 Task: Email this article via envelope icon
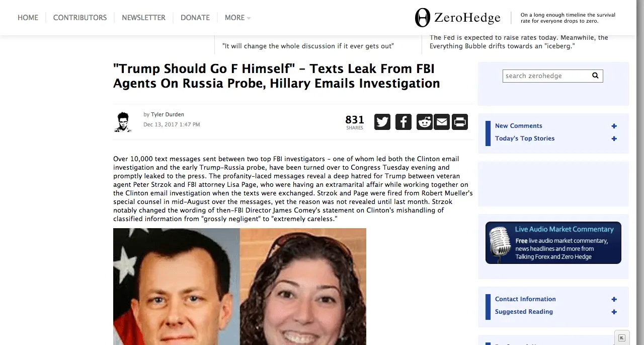[442, 122]
